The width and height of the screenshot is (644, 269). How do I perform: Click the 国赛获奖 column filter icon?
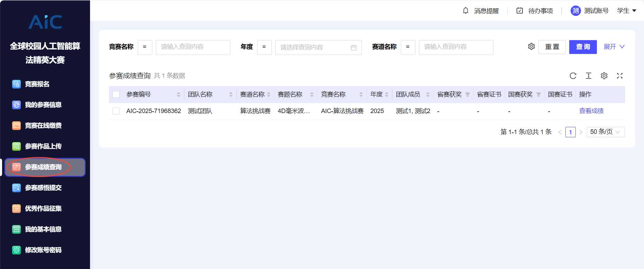pos(538,95)
